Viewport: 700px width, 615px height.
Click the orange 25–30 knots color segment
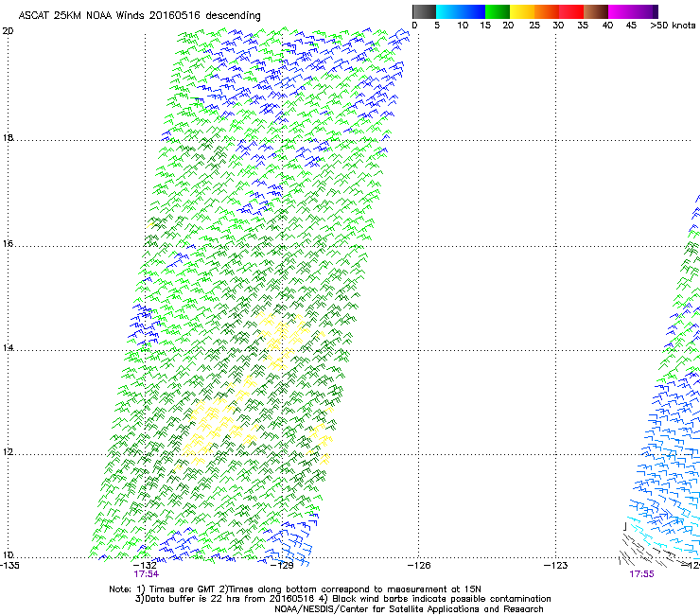[x=547, y=11]
